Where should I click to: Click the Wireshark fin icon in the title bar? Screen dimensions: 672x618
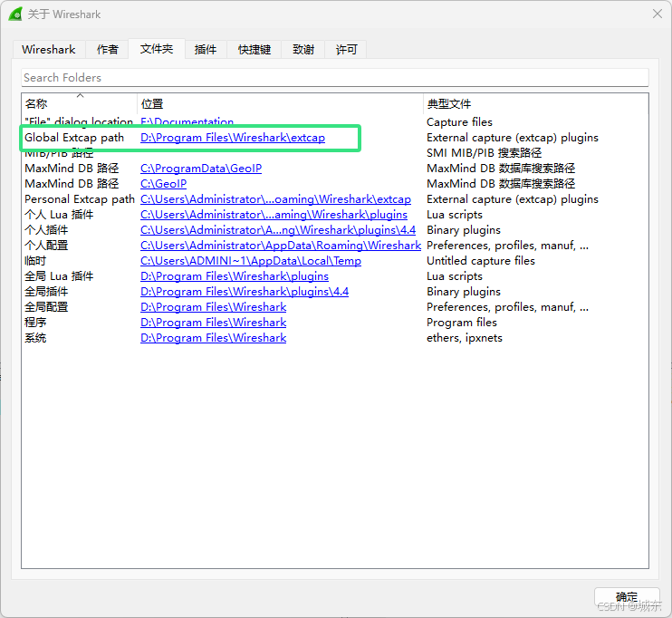(15, 14)
